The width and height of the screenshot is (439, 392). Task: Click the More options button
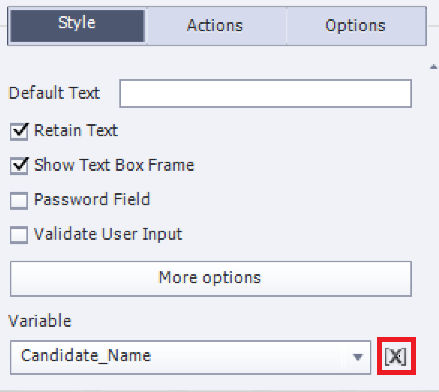tap(211, 279)
